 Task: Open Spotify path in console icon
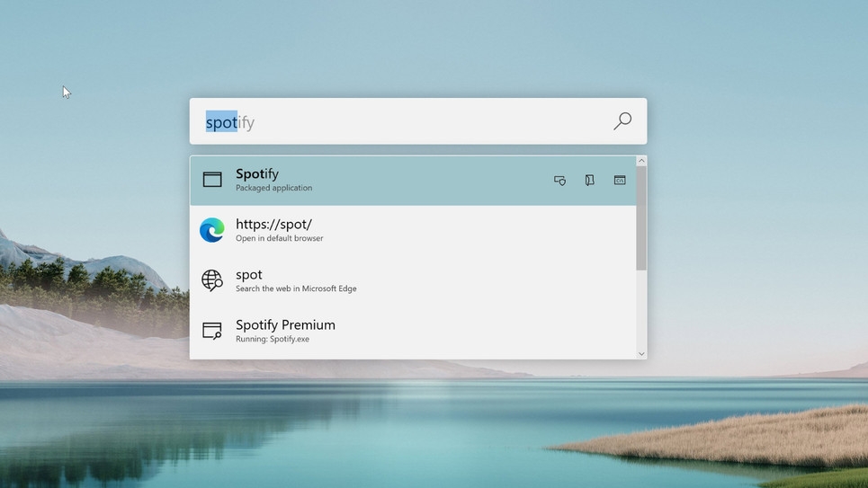click(x=620, y=180)
